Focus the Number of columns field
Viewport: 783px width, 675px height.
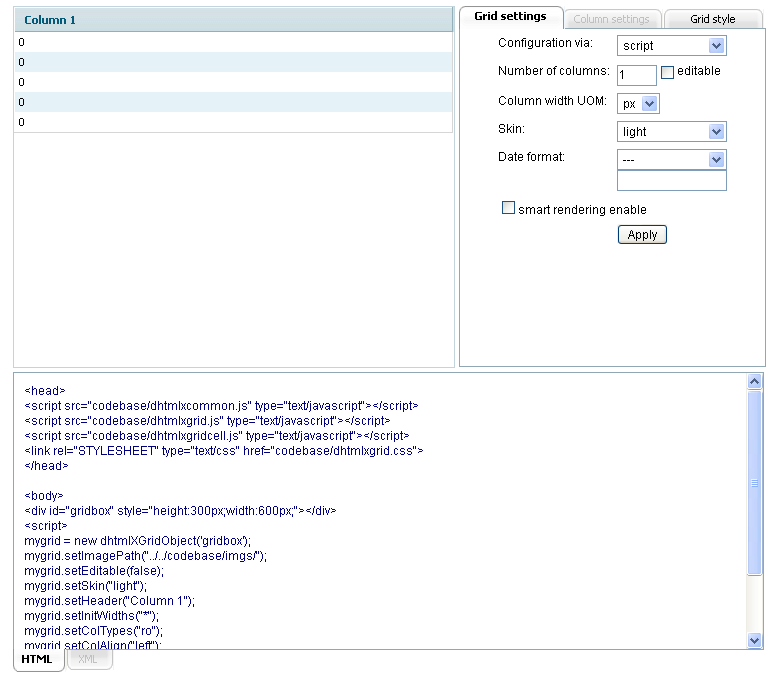(636, 75)
